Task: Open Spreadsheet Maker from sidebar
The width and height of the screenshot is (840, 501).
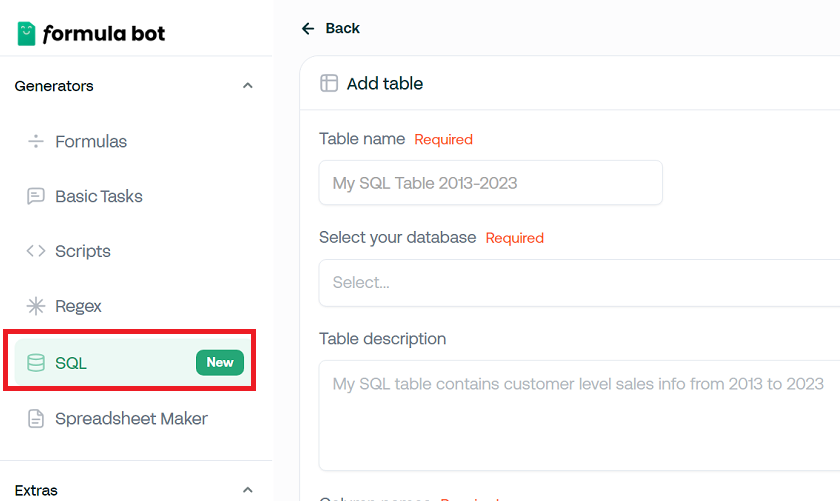Action: pos(131,418)
